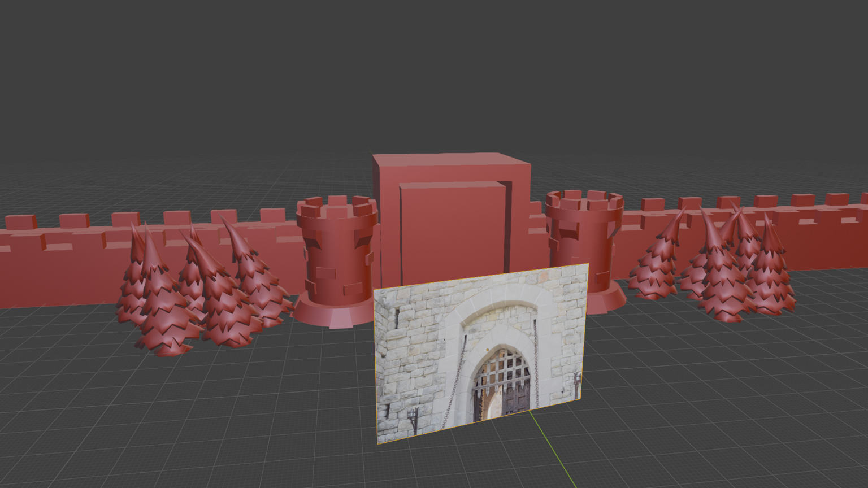The height and width of the screenshot is (488, 868).
Task: Select the castle gate photo reference plane
Action: pyautogui.click(x=482, y=353)
